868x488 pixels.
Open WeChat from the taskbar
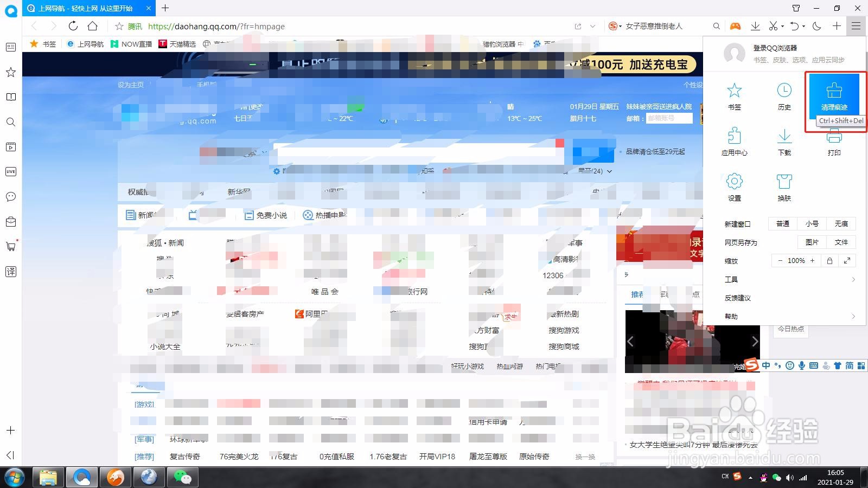click(x=182, y=477)
